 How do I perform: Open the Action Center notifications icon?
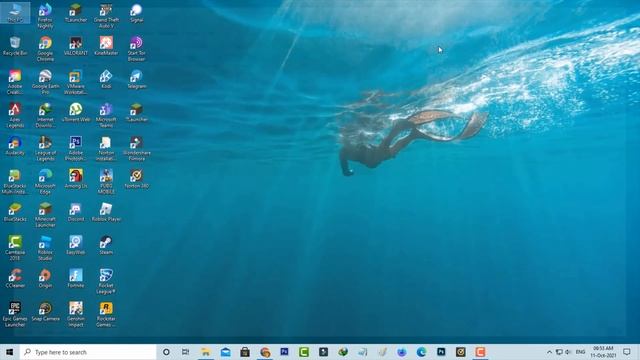pyautogui.click(x=627, y=352)
